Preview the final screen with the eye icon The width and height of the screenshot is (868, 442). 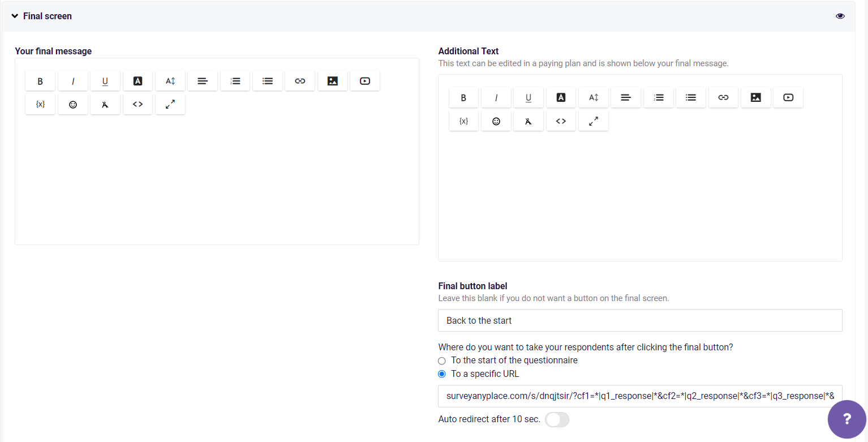[x=840, y=16]
